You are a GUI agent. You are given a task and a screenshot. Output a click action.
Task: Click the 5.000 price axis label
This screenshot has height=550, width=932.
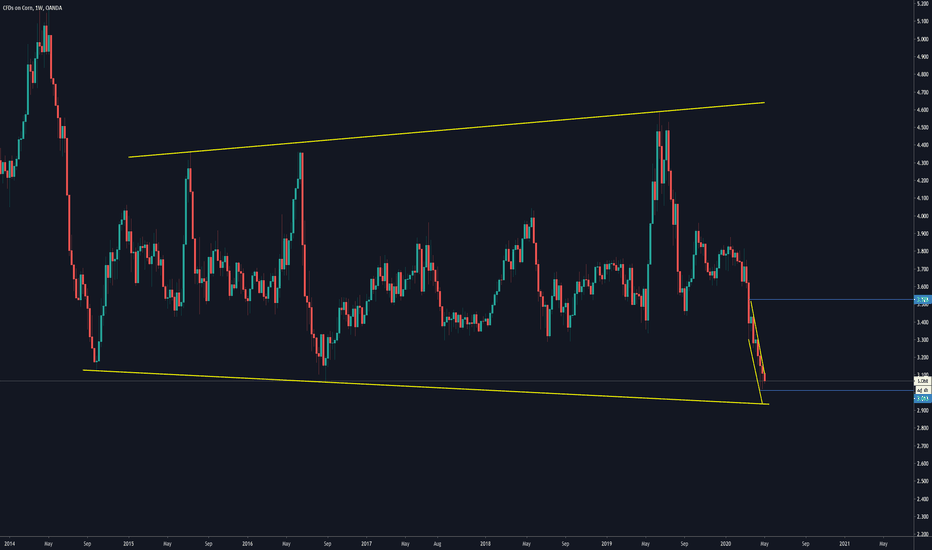[x=922, y=39]
